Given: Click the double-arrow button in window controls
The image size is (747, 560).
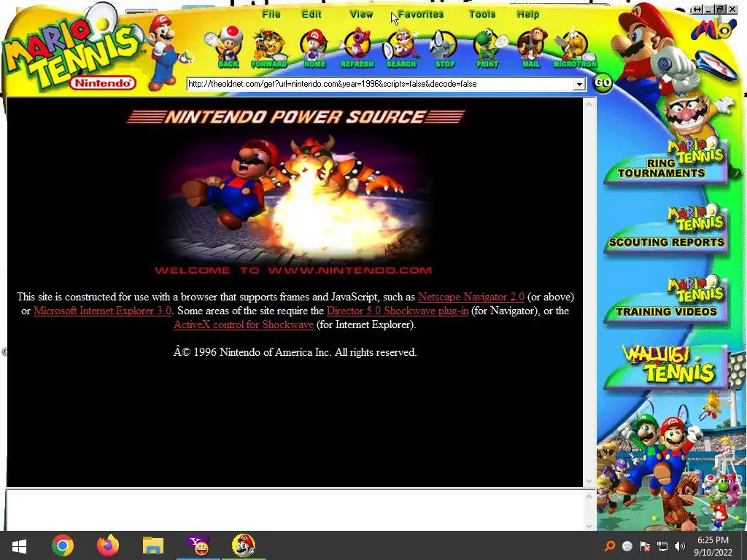Looking at the screenshot, I should tap(697, 9).
